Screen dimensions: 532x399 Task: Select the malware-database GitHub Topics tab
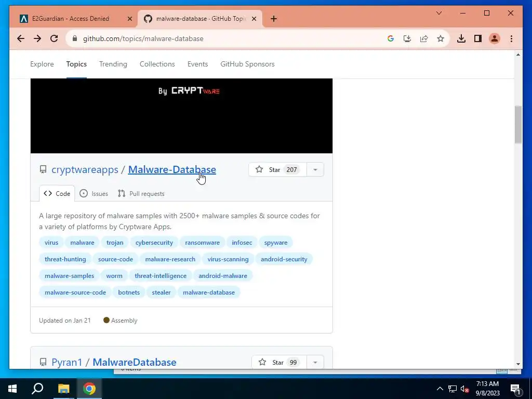(202, 19)
